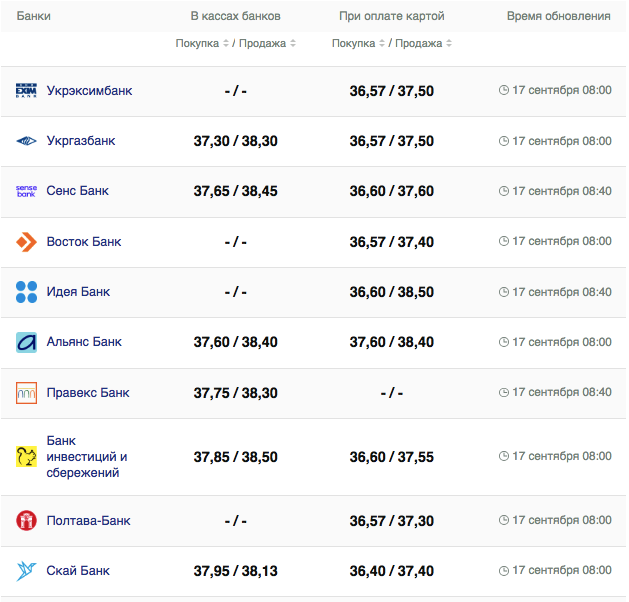Click the clock icon in the Укрэксимбанк row
The height and width of the screenshot is (602, 629).
(x=503, y=91)
